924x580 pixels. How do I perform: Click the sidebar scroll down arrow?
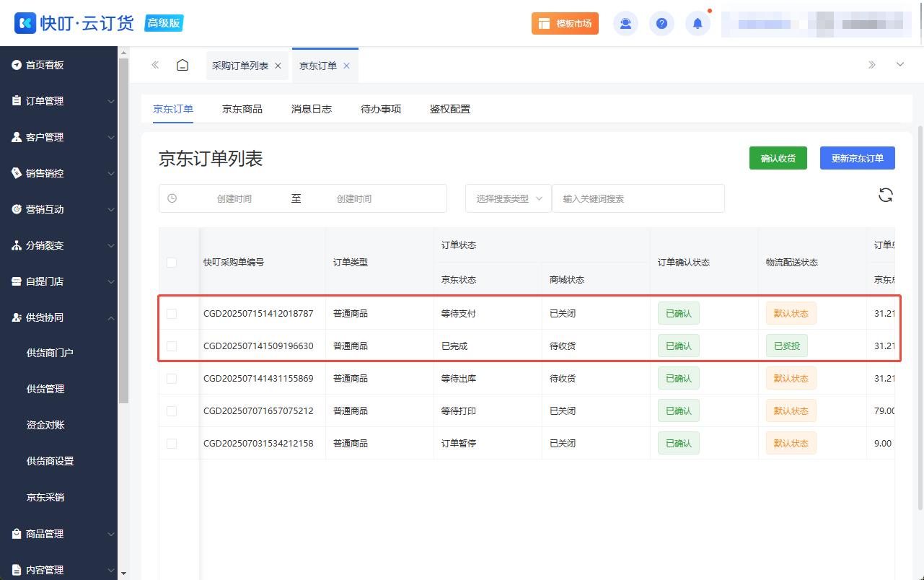click(x=123, y=573)
